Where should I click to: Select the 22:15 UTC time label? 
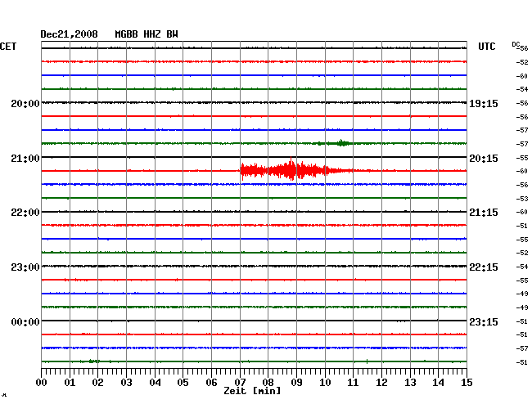pos(484,267)
